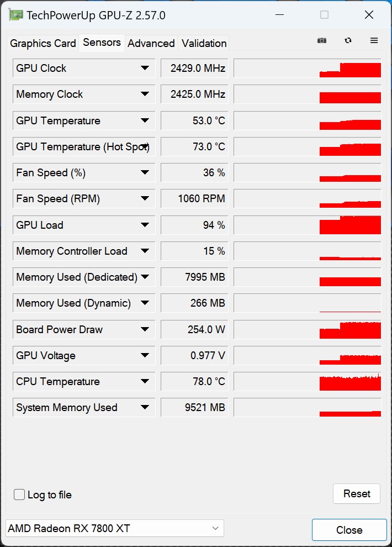392x547 pixels.
Task: Open the Fan Speed (RPM) dropdown
Action: (x=145, y=198)
